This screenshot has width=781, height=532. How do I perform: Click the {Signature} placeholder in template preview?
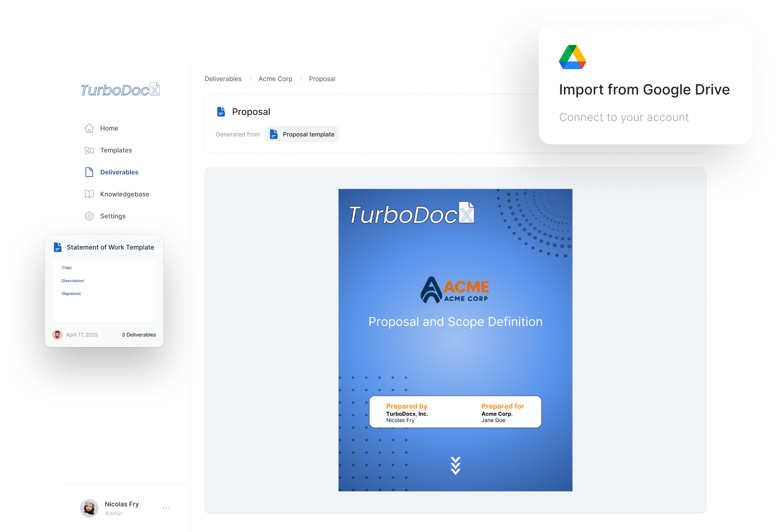point(71,293)
